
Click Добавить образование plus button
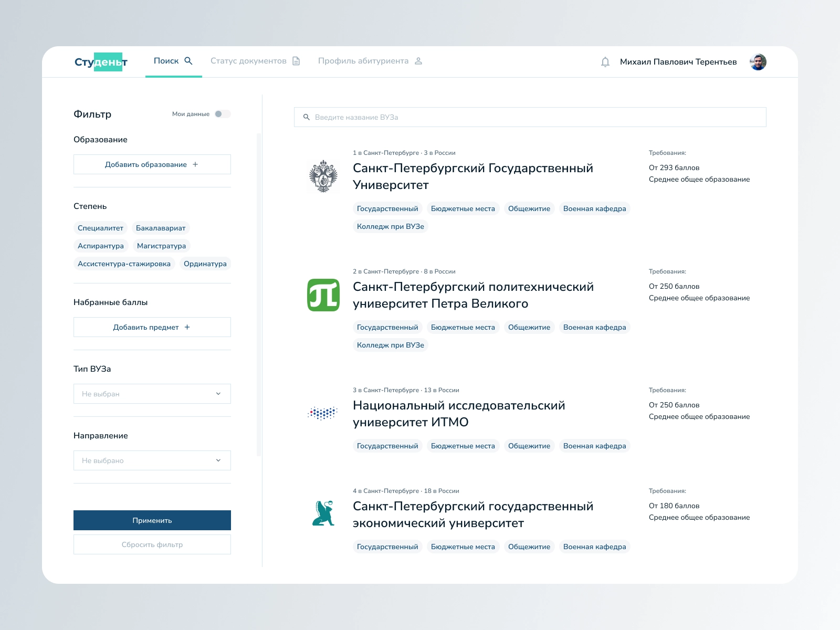pyautogui.click(x=152, y=164)
